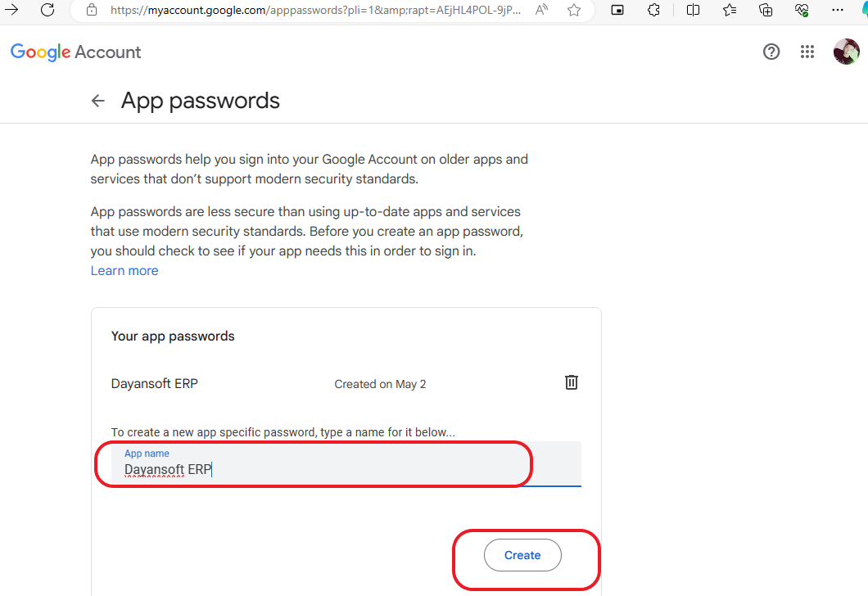Toggle split screen view
This screenshot has width=868, height=596.
pos(693,10)
